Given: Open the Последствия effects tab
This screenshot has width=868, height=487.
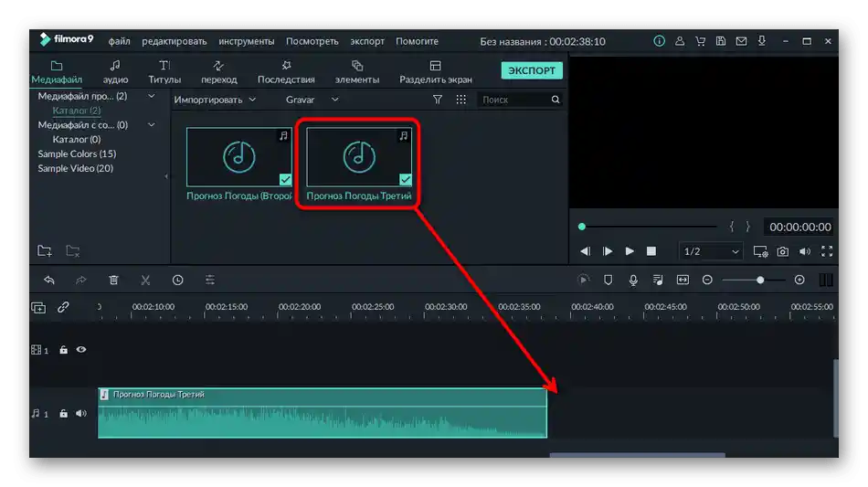Looking at the screenshot, I should click(x=286, y=72).
